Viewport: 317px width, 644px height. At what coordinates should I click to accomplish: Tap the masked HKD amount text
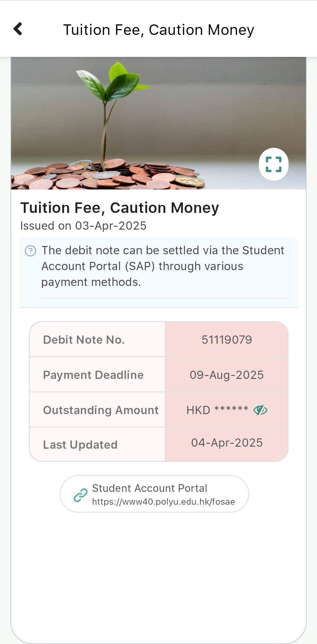click(217, 410)
